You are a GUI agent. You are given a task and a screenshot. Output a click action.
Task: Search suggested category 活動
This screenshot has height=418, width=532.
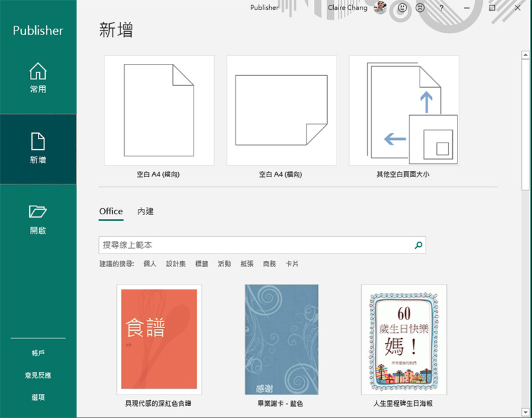(x=224, y=264)
